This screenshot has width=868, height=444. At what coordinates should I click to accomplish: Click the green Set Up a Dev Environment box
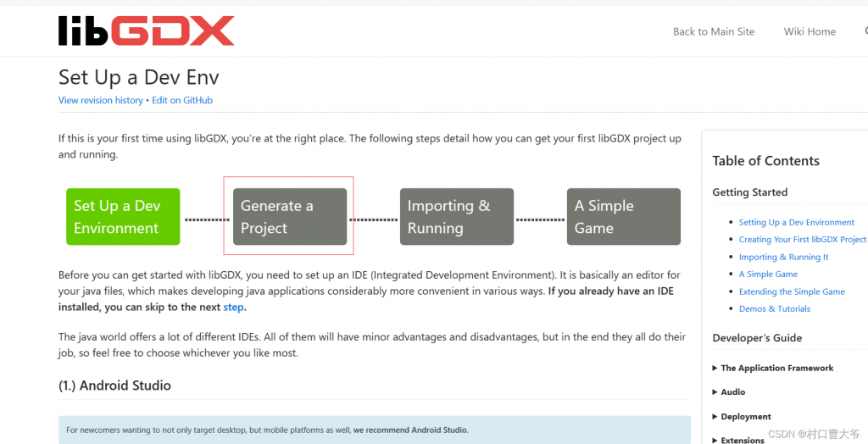coord(123,217)
